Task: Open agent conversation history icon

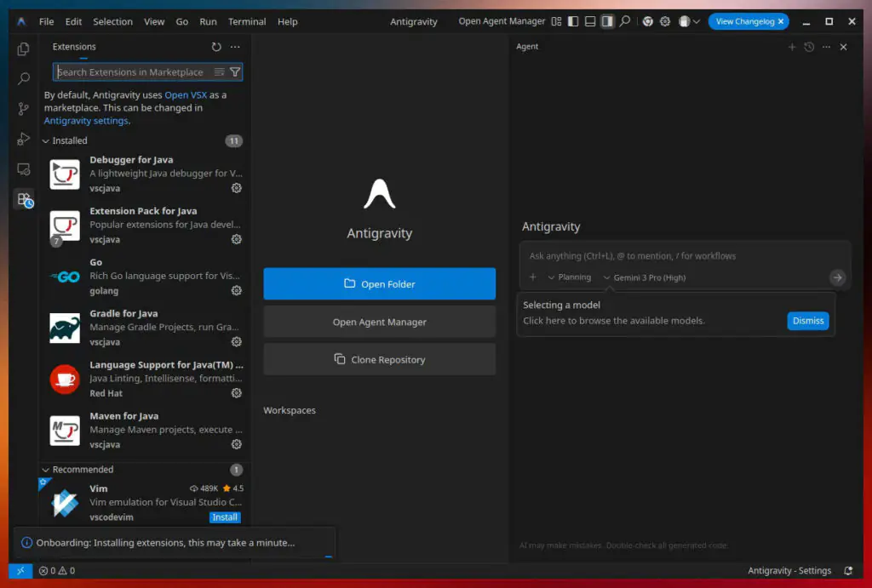Action: [809, 47]
